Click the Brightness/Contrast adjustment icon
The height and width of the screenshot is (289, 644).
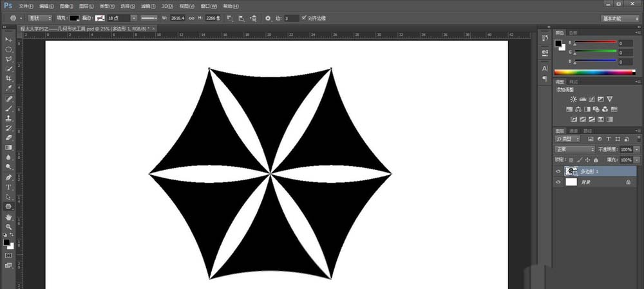click(x=573, y=99)
